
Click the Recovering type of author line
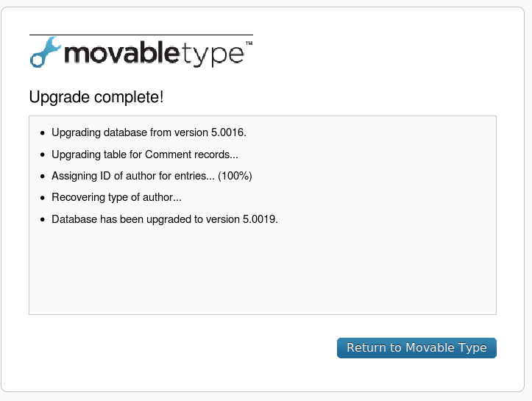tap(116, 197)
